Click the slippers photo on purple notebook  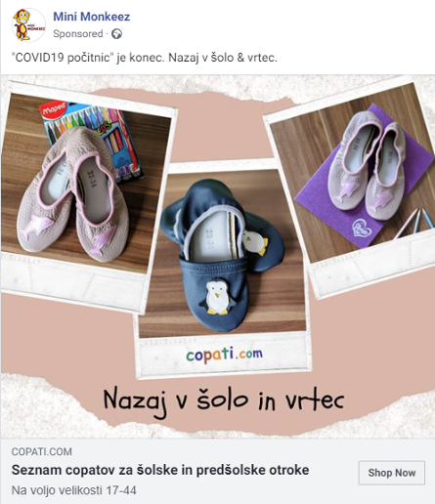(355, 173)
